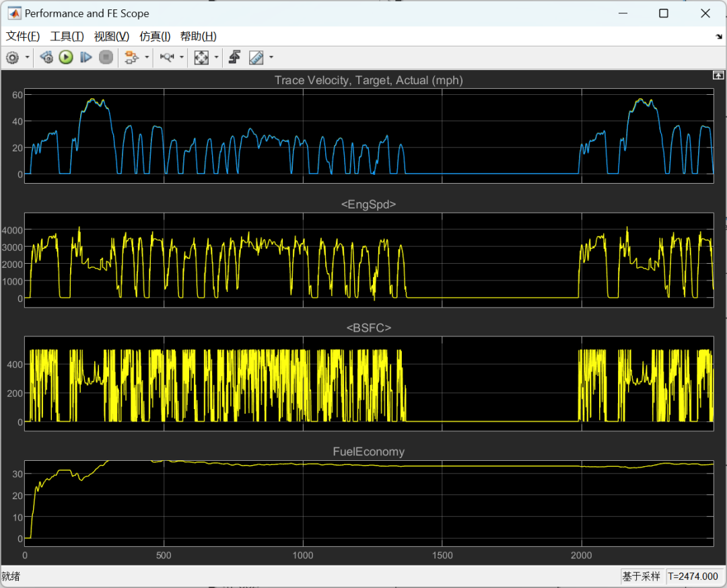Click the triggers icon in the toolbar
Viewport: 727px width, 588px height.
[x=235, y=57]
